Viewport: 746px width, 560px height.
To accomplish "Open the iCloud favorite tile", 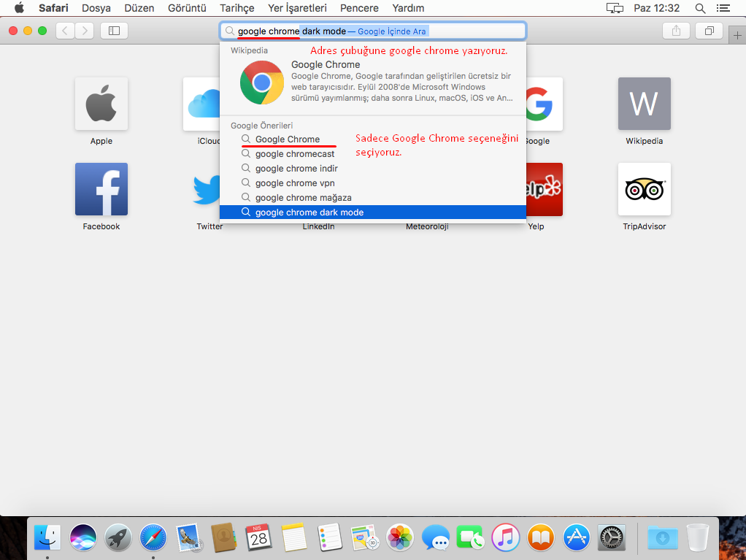I will pos(202,104).
